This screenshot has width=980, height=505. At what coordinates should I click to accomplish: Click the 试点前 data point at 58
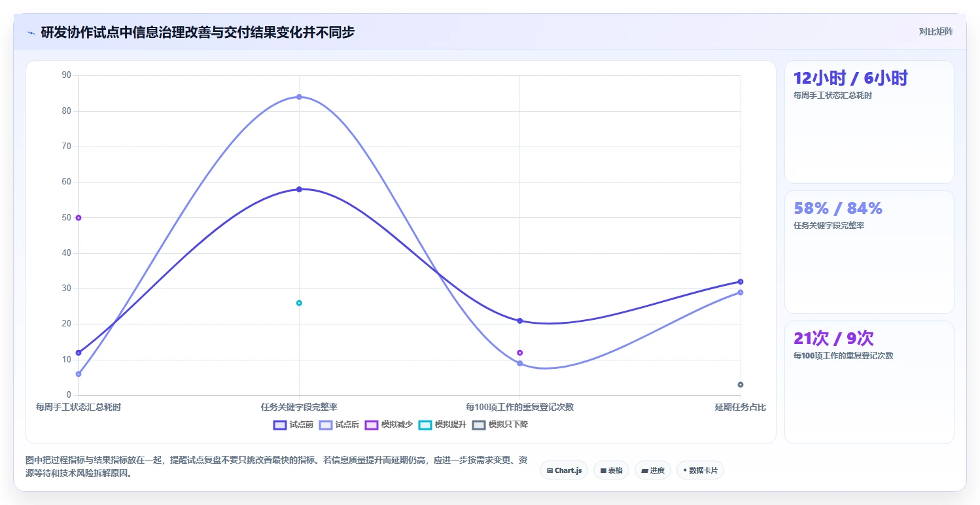click(299, 189)
